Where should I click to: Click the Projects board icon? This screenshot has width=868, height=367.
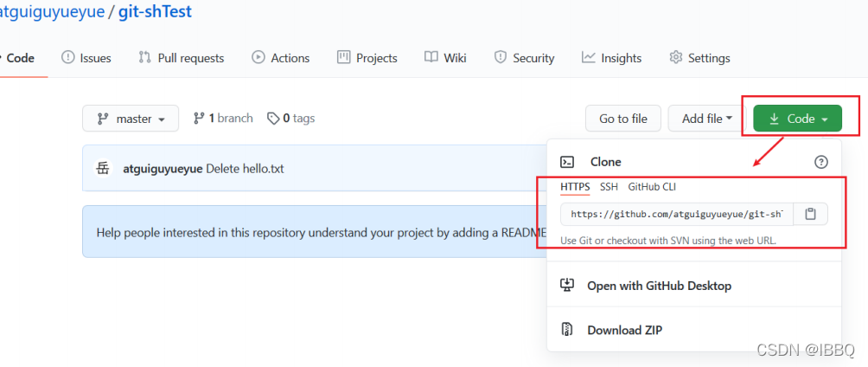[x=344, y=57]
